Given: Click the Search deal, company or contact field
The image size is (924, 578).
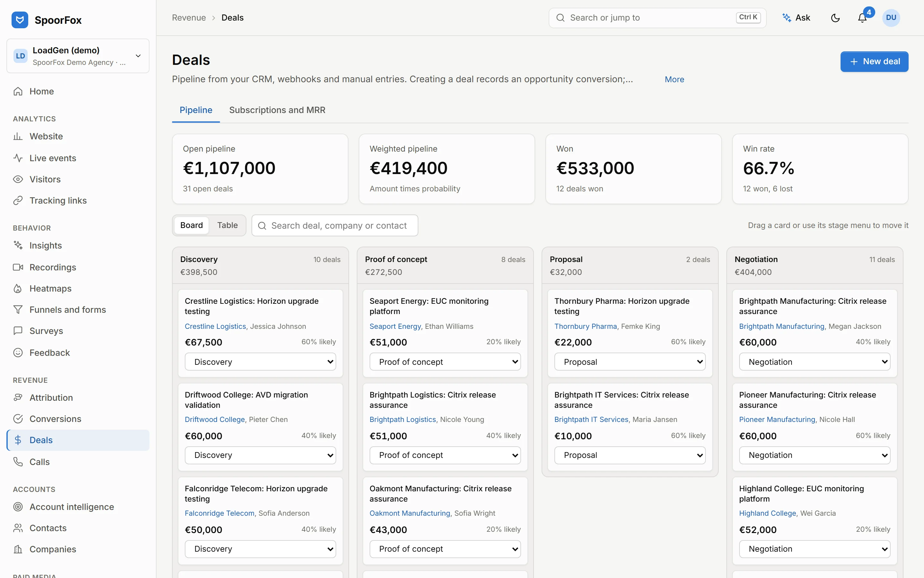Looking at the screenshot, I should tap(335, 225).
